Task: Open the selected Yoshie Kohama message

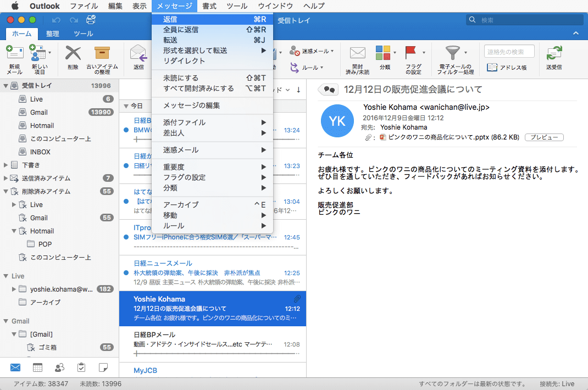Action: 213,309
